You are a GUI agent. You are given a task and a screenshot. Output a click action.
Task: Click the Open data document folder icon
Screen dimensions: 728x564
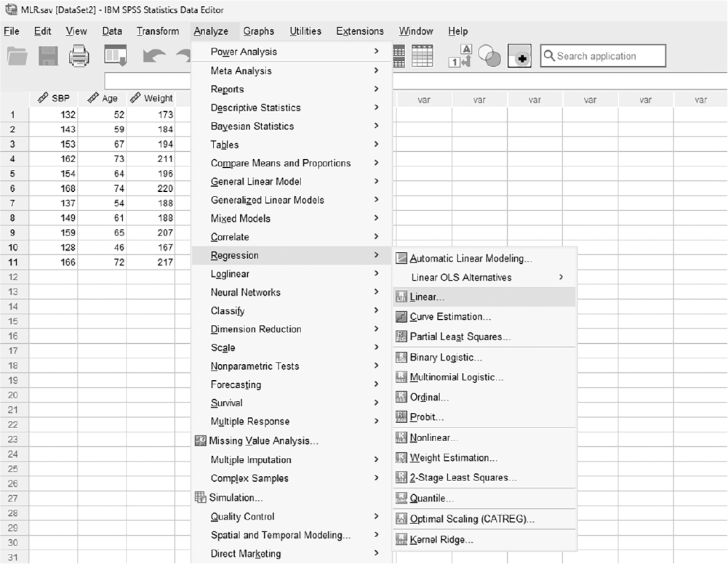[17, 57]
